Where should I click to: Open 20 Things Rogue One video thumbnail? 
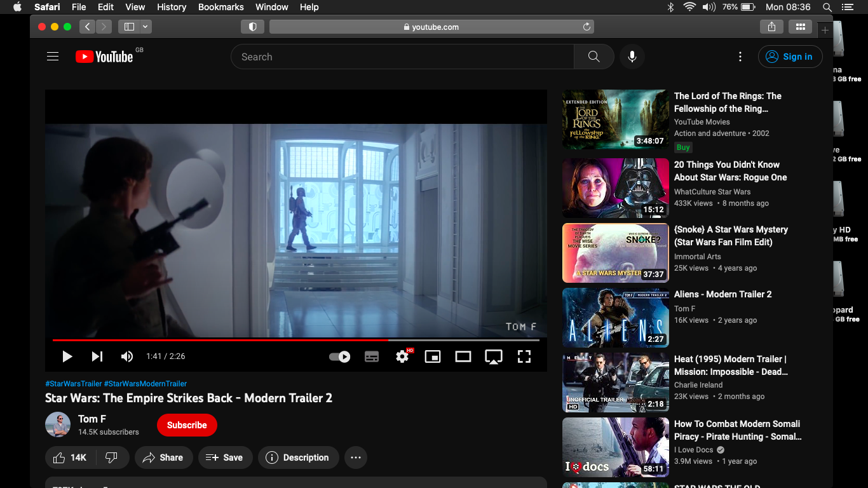coord(615,188)
